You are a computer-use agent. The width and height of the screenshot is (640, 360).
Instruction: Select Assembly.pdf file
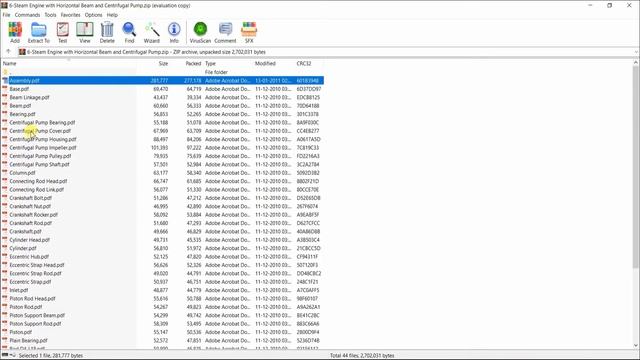click(x=163, y=80)
